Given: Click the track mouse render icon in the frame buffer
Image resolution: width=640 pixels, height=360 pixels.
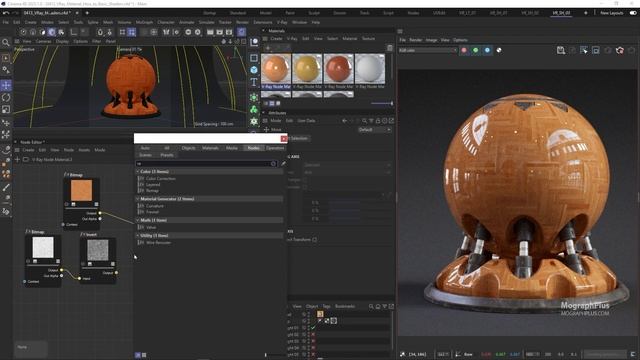Looking at the screenshot, I should pyautogui.click(x=584, y=50).
